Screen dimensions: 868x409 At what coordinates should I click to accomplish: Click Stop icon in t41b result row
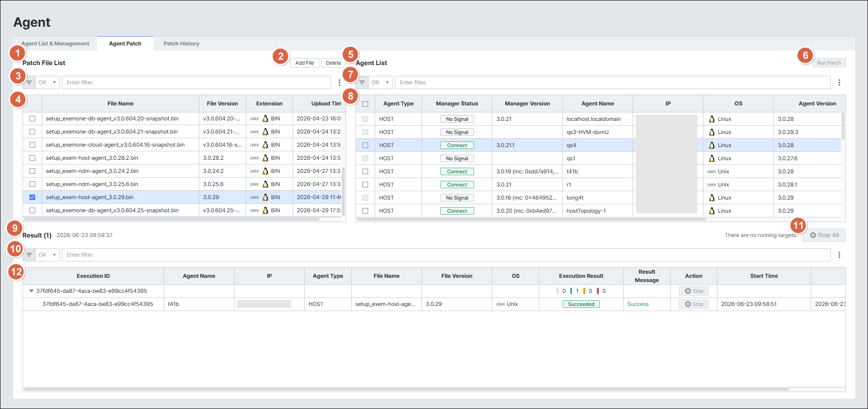(688, 304)
